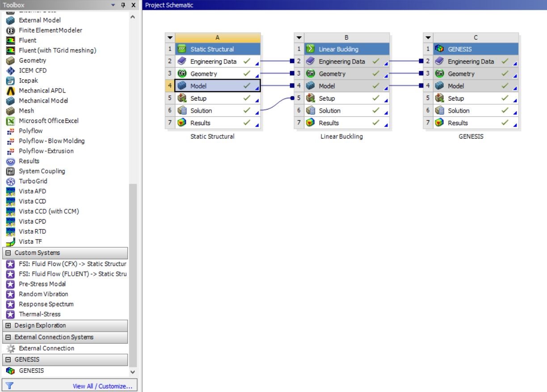The height and width of the screenshot is (392, 547).
Task: Select the External Model icon in Toolbox
Action: 10,20
